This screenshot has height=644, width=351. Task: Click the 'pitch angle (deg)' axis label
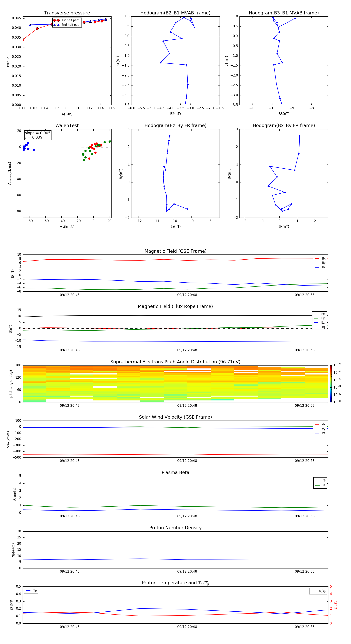[11, 384]
